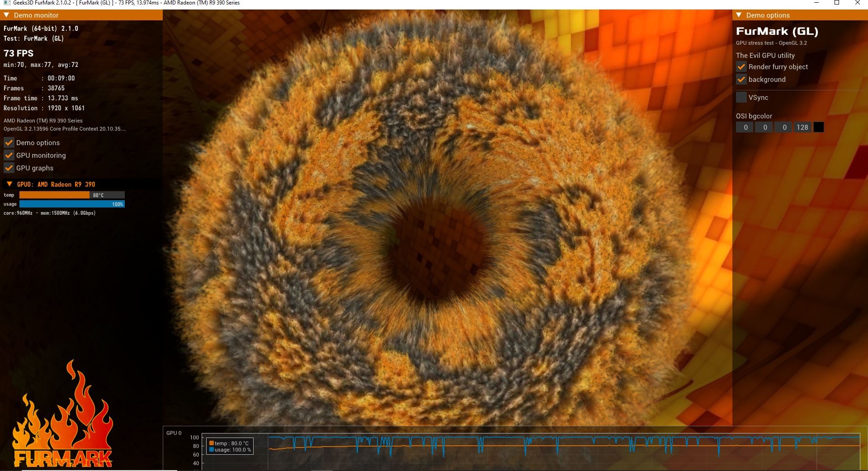Image resolution: width=868 pixels, height=471 pixels.
Task: Enable the VSync checkbox
Action: pyautogui.click(x=741, y=98)
